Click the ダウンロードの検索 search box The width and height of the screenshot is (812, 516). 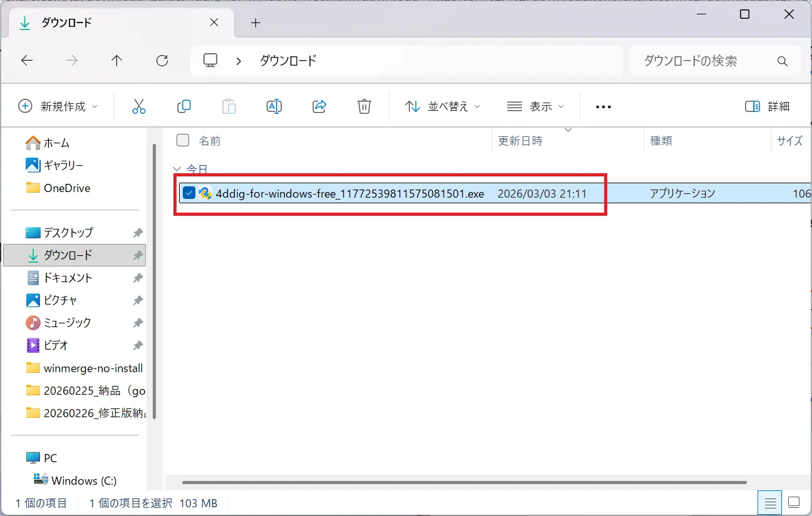click(701, 61)
